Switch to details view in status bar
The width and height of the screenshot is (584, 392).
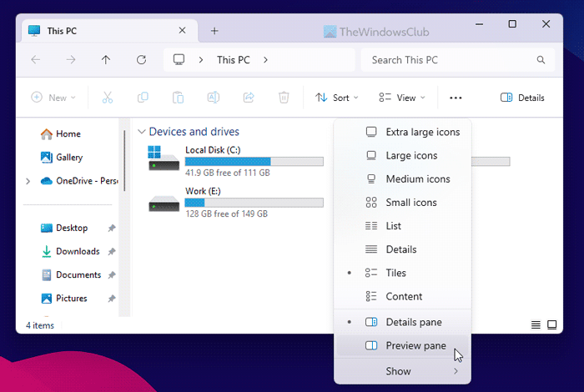536,325
